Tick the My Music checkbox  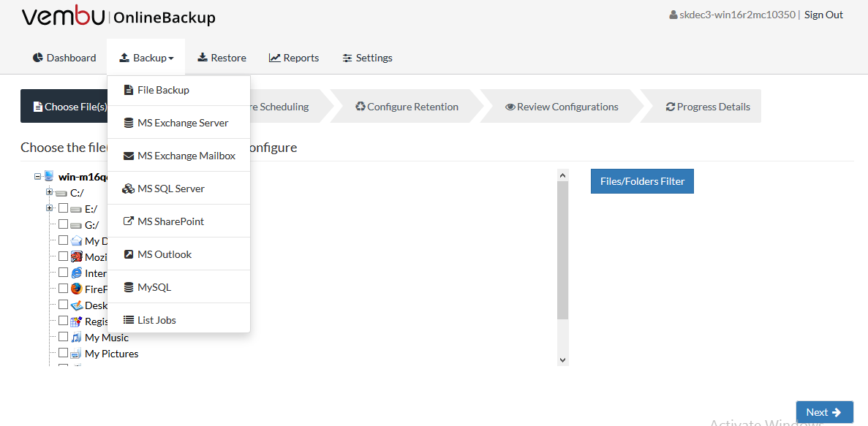click(63, 336)
